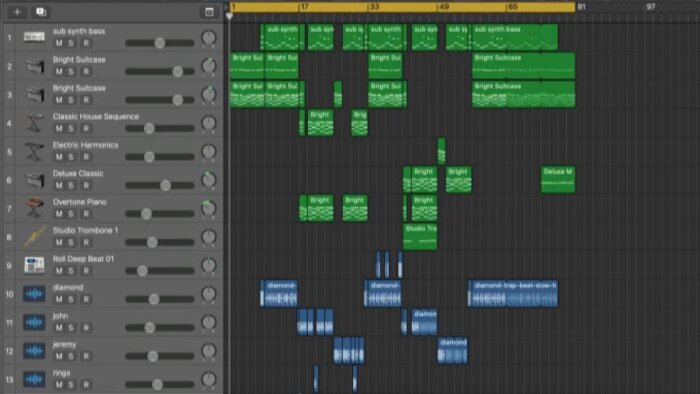Mute the sub synth bass track
This screenshot has height=394, width=700.
point(58,43)
